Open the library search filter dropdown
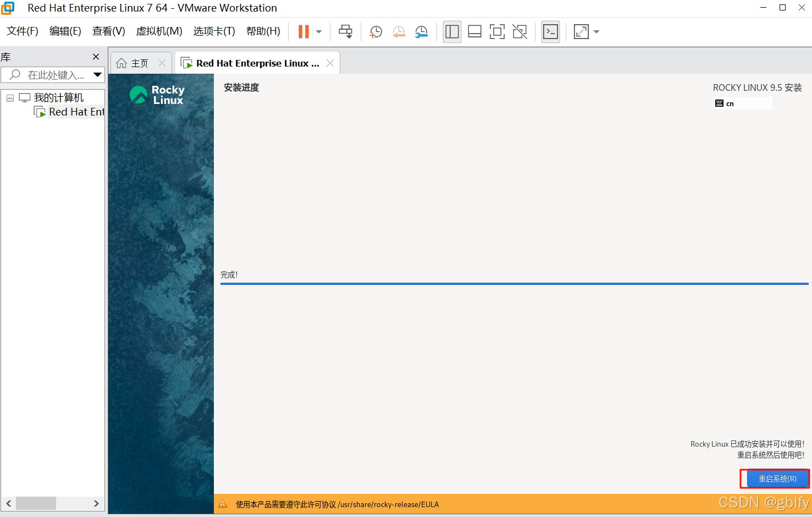Screen dimensions: 812x517 [x=98, y=75]
